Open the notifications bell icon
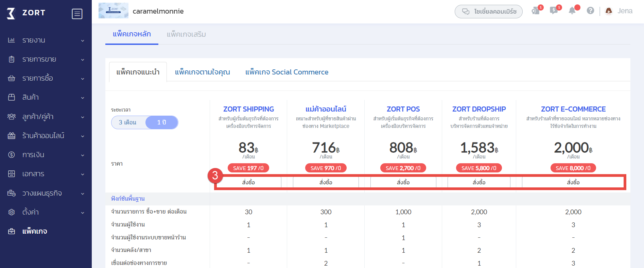The width and height of the screenshot is (644, 268). 572,11
